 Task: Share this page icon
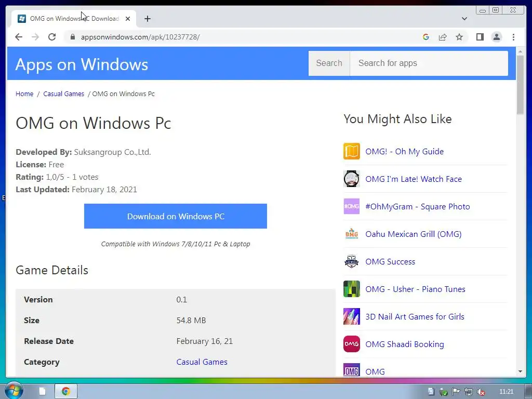click(x=443, y=37)
